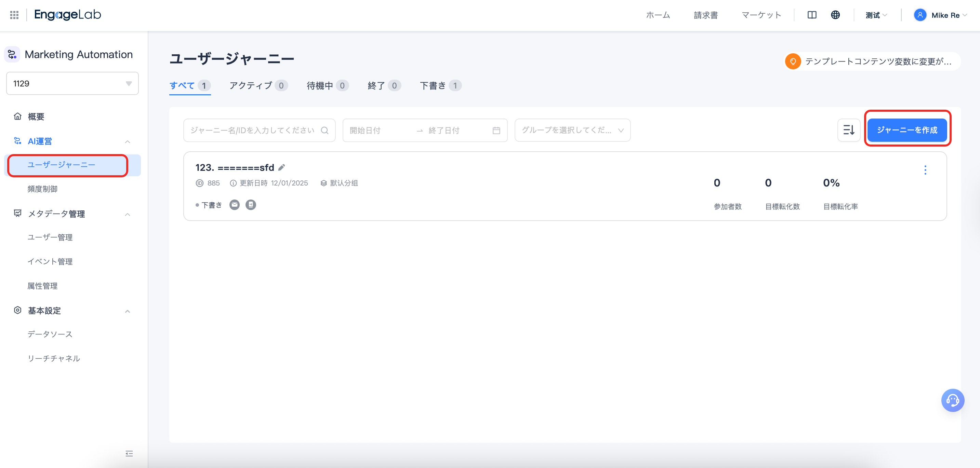980x468 pixels.
Task: Click the ジャーニーを作成 button
Action: 907,130
